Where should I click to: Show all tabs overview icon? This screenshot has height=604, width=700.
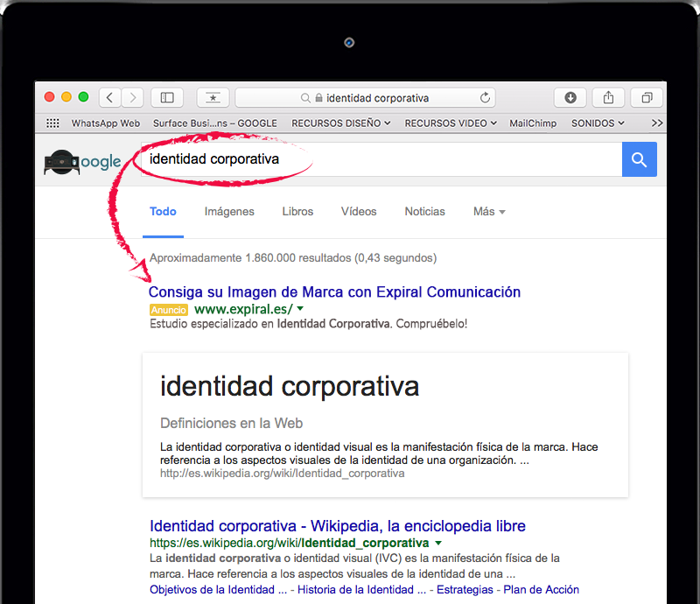647,97
